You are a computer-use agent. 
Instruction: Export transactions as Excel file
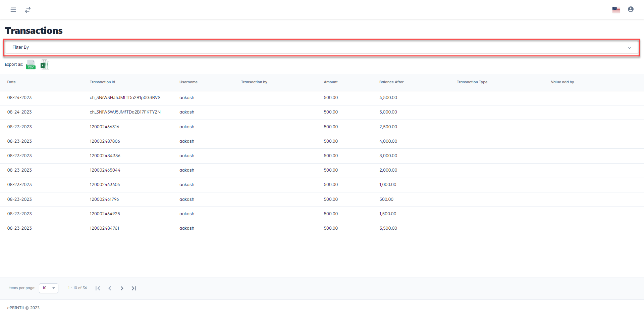(x=45, y=64)
